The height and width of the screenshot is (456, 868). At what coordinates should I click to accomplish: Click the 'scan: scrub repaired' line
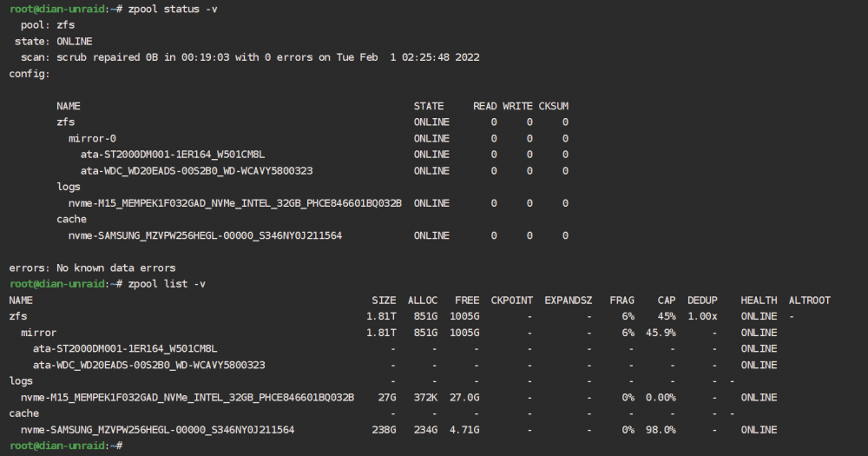pyautogui.click(x=250, y=57)
